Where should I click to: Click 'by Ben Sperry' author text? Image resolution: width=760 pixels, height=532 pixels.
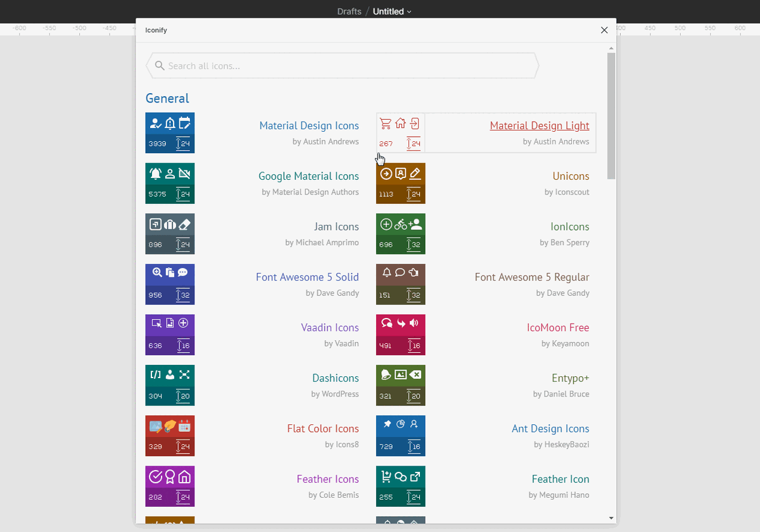coord(564,243)
